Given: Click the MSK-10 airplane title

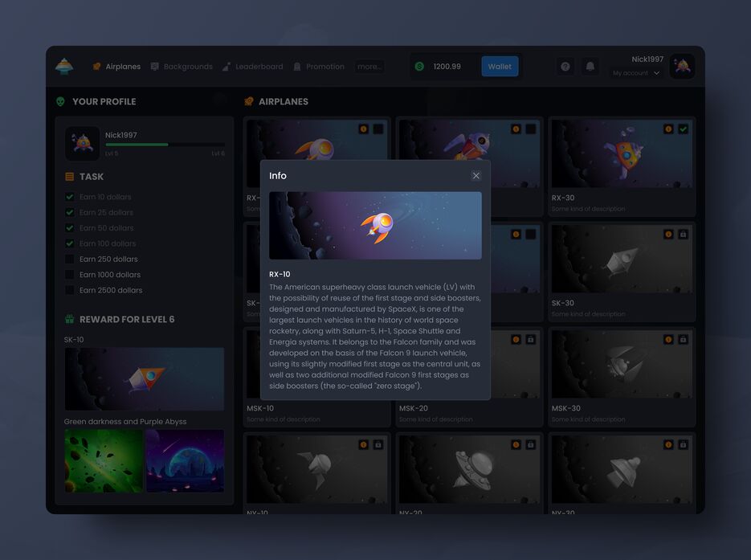Looking at the screenshot, I should click(260, 409).
